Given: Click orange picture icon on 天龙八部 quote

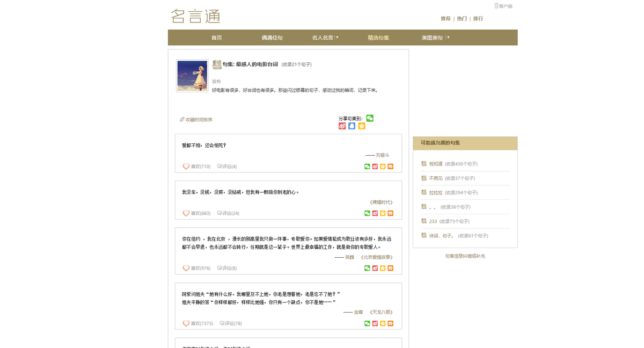Looking at the screenshot, I should (391, 323).
